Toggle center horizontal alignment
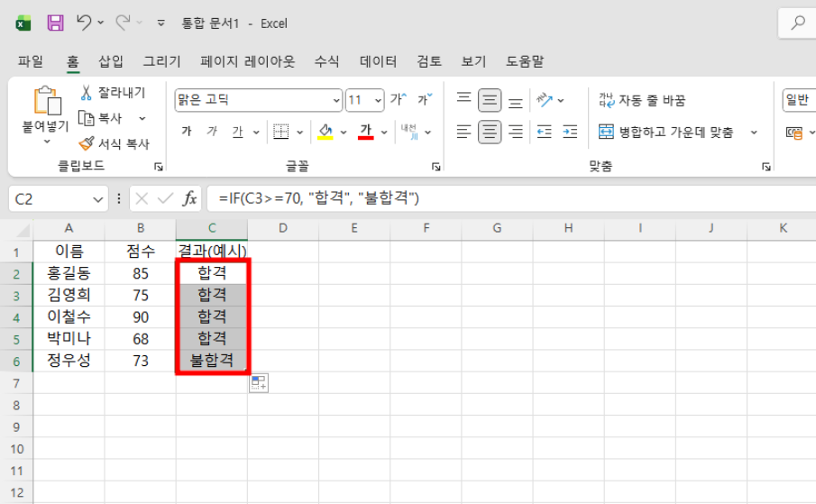The width and height of the screenshot is (816, 504). point(490,133)
